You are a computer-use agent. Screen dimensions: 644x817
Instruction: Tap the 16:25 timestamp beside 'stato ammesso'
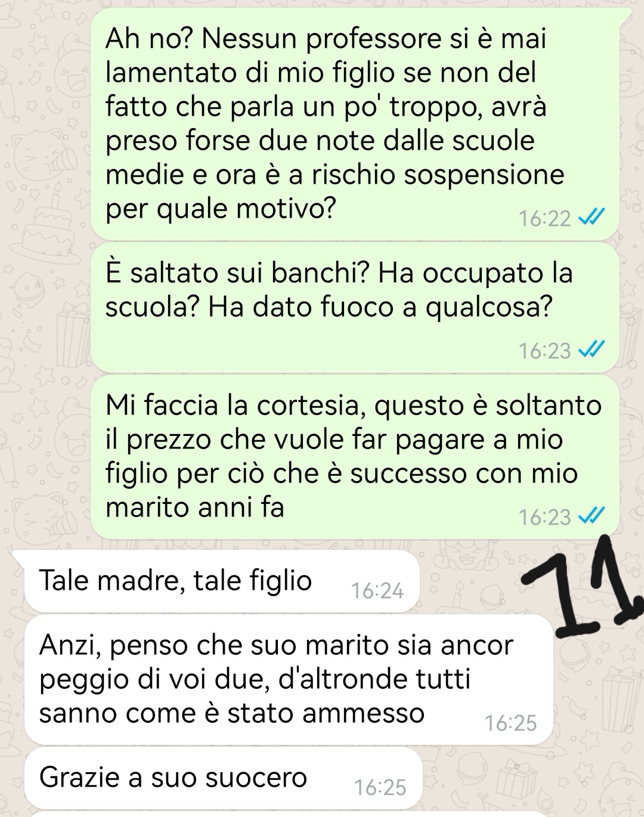(511, 723)
